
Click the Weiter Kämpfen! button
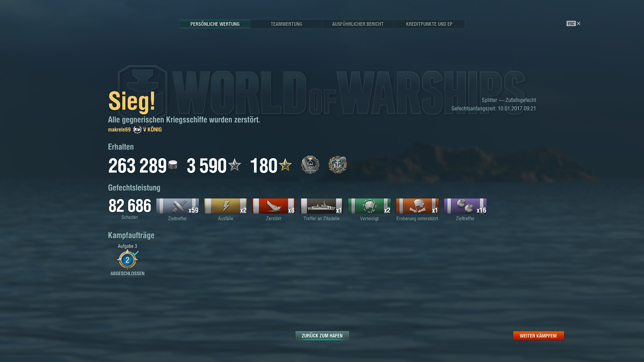[538, 336]
